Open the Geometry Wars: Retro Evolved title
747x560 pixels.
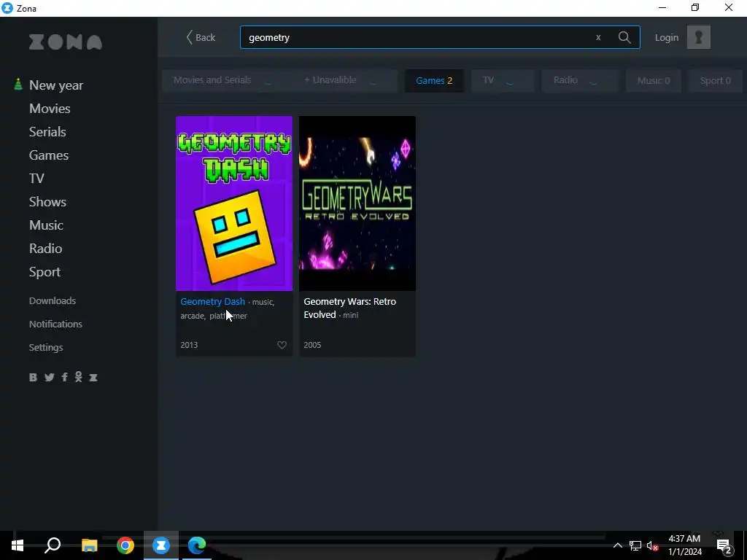[x=349, y=308]
